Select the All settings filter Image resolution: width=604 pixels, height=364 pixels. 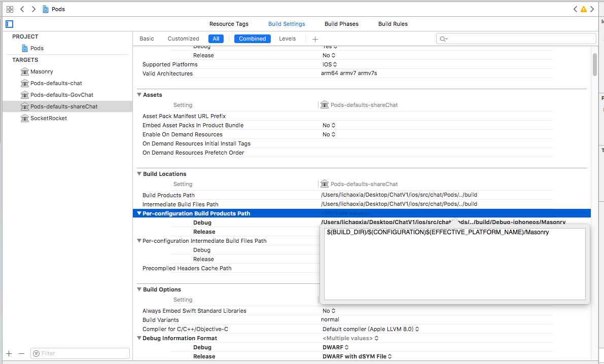[x=216, y=39]
